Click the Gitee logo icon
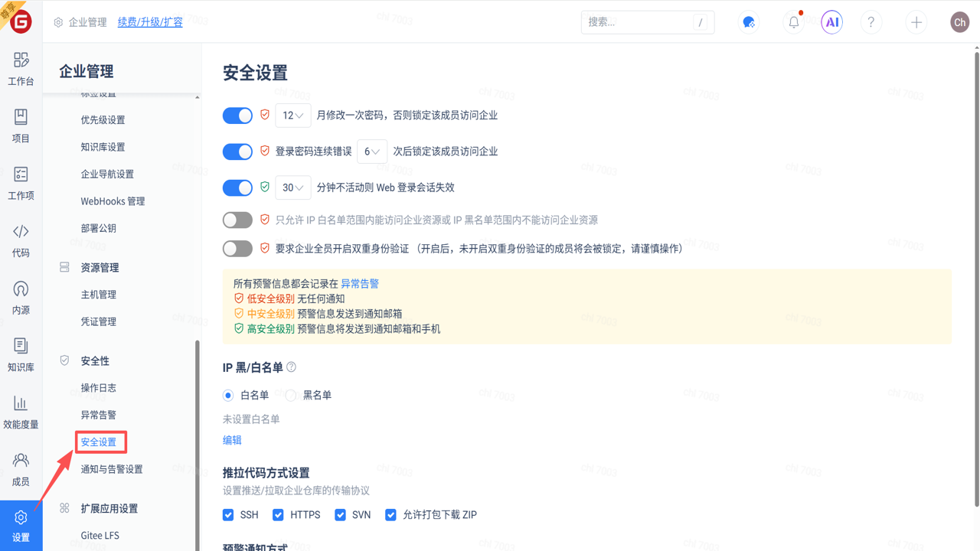 click(x=21, y=22)
